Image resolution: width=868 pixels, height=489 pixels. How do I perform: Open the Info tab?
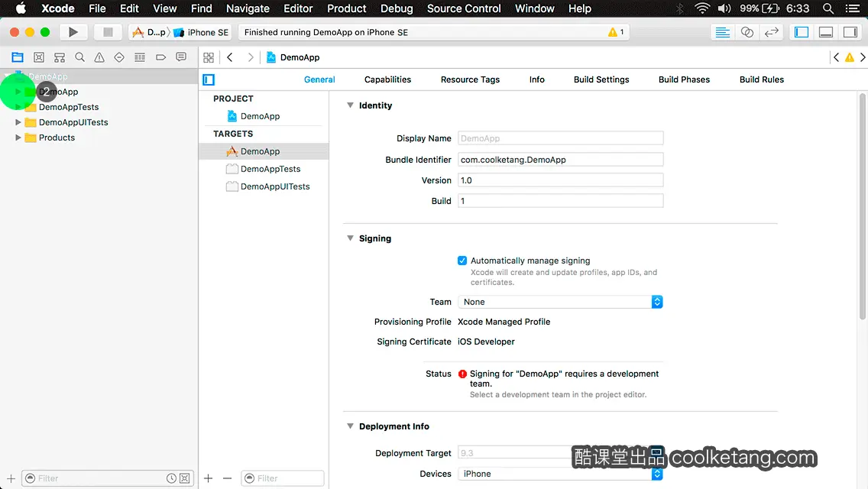536,79
